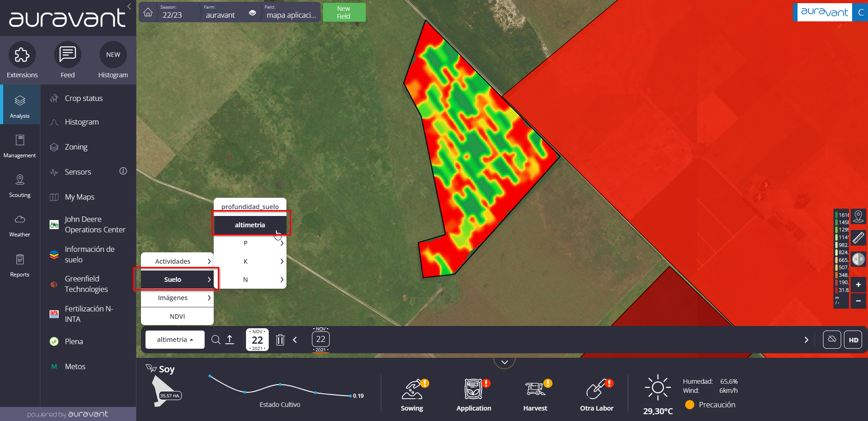Image resolution: width=868 pixels, height=421 pixels.
Task: Open Fertilización N-INTA extension
Action: [x=88, y=314]
